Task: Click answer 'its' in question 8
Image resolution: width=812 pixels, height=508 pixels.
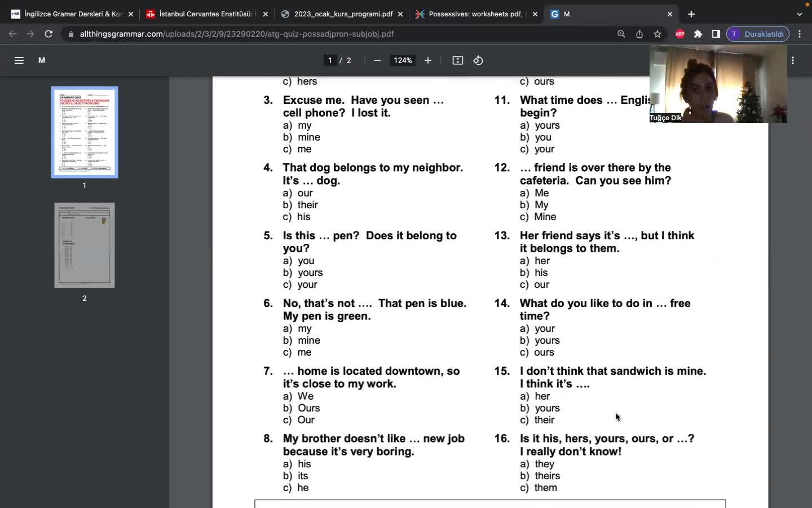Action: 303,476
